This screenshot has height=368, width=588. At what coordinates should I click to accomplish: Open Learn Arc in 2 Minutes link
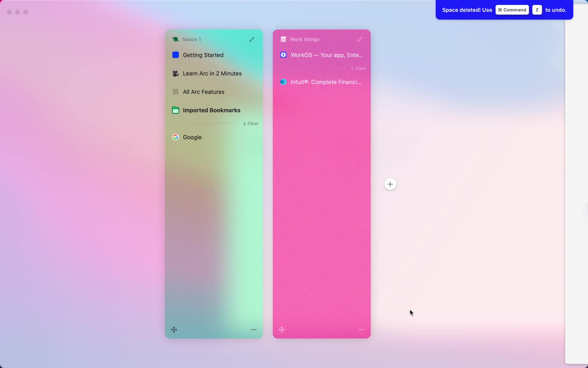(212, 73)
